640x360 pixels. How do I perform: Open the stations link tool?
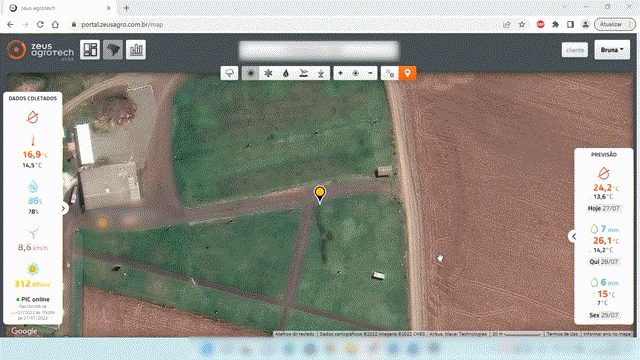390,73
